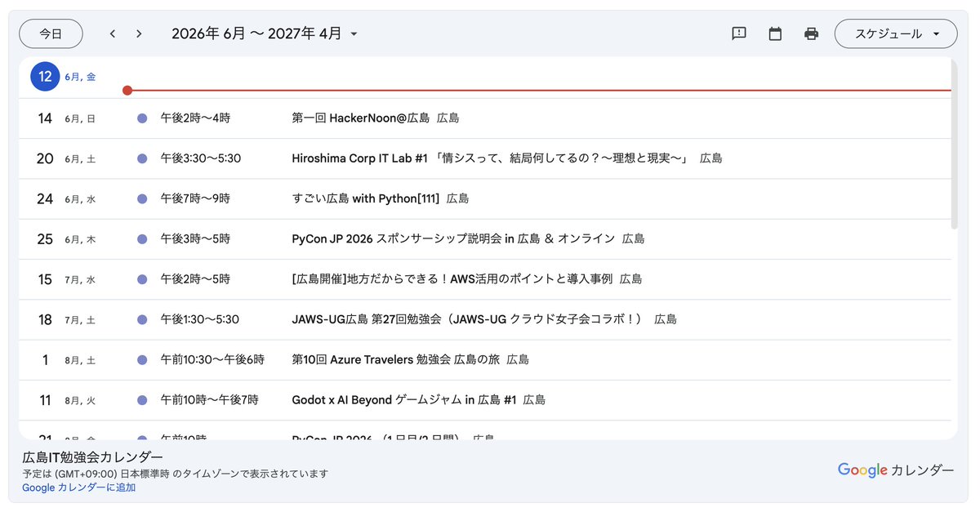Click the 広島IT勉強会カレンダー title

point(92,456)
